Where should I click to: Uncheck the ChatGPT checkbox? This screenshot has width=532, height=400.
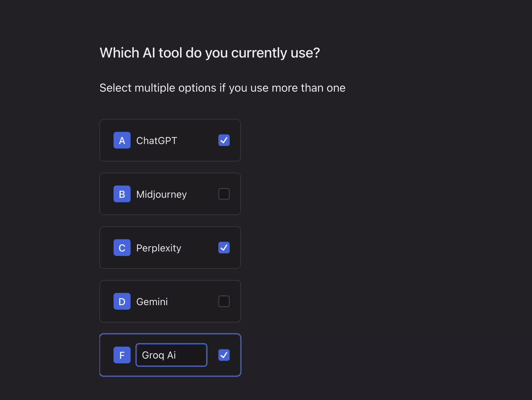click(x=224, y=140)
